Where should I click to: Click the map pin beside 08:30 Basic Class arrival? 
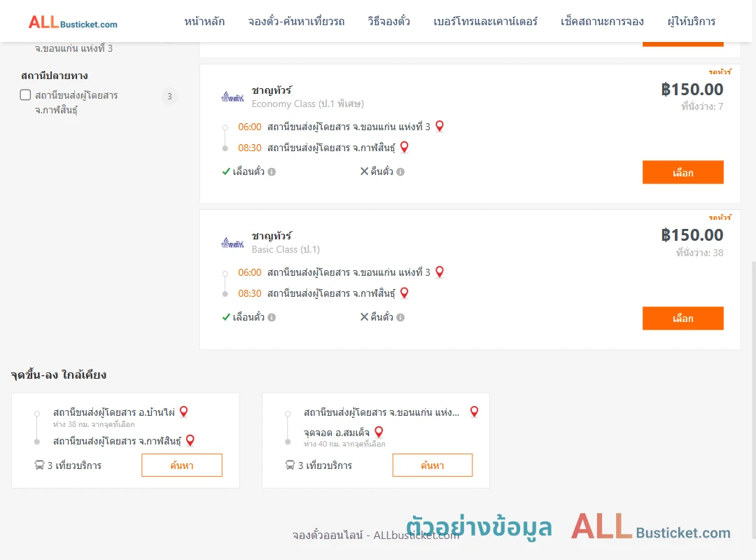(x=405, y=293)
